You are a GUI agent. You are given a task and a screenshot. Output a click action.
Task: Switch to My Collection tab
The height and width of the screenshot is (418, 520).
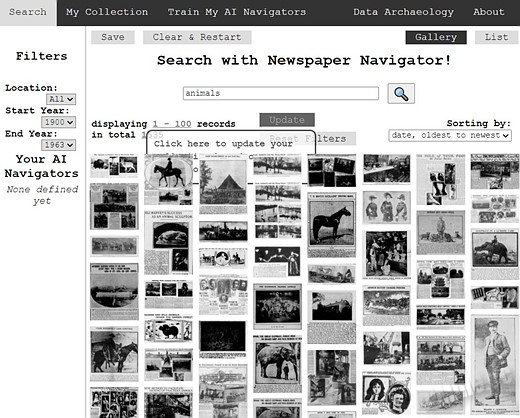pos(107,12)
